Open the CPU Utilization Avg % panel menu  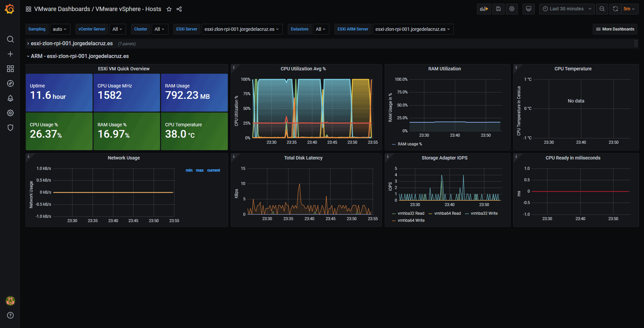click(303, 69)
